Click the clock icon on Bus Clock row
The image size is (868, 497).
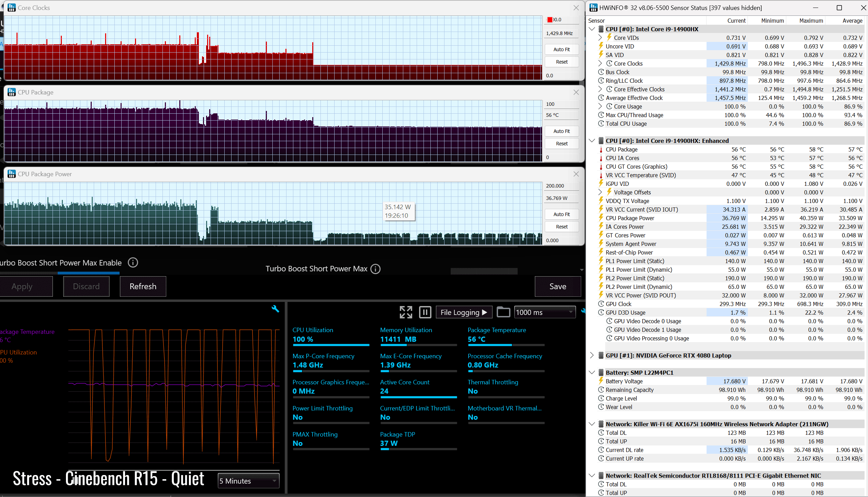pos(601,72)
